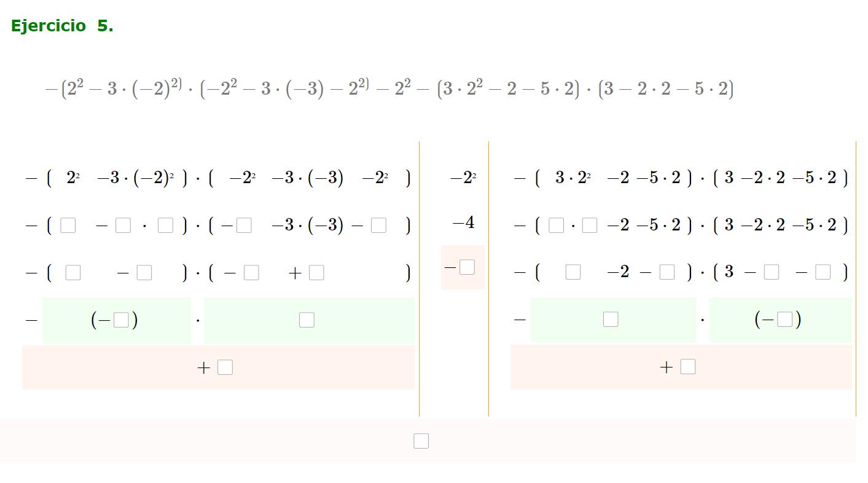Select left block green parenthesized negative box
The width and height of the screenshot is (868, 483).
point(121,320)
